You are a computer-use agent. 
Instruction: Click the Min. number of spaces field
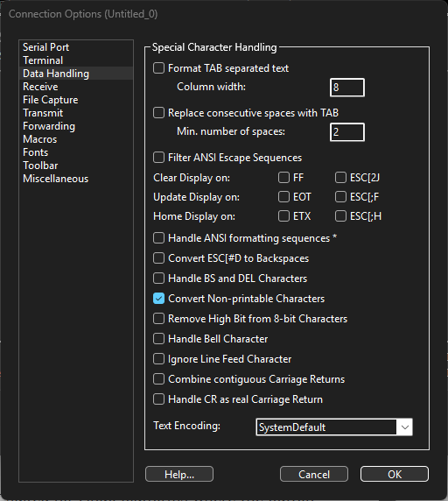coord(347,132)
